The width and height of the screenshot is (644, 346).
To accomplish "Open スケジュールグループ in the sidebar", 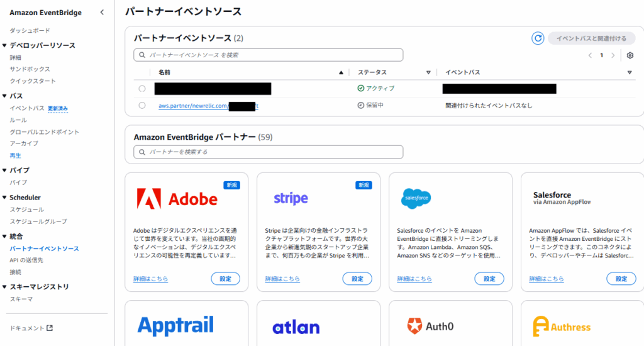I will tap(38, 221).
